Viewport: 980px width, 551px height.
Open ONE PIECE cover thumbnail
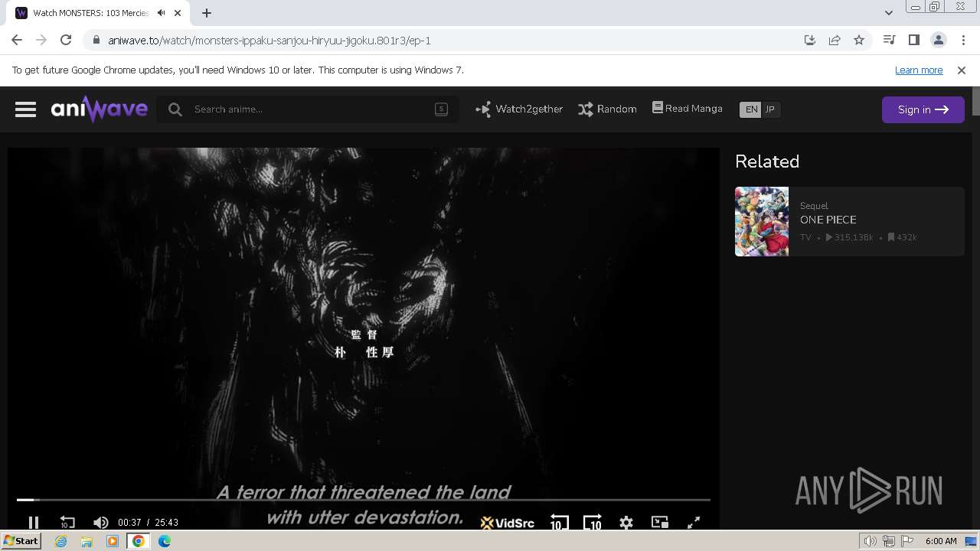click(x=762, y=221)
